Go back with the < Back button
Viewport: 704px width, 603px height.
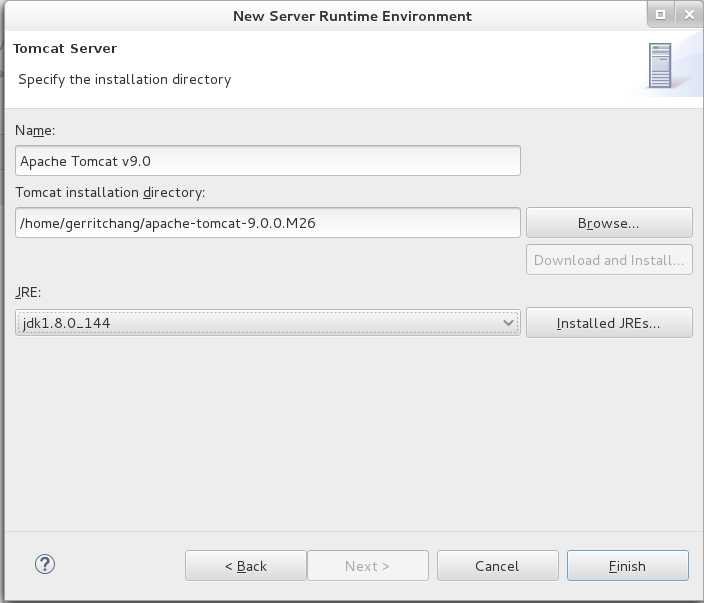coord(246,566)
